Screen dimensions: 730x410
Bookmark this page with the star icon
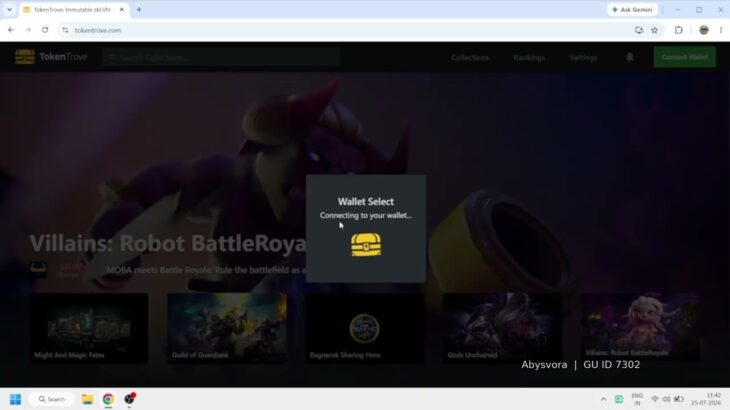655,30
